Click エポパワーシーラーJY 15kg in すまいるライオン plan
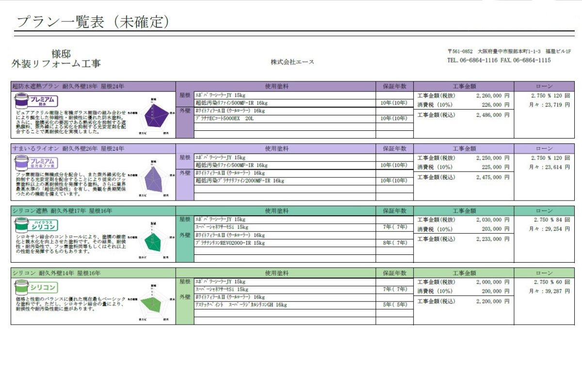582x392 pixels. pos(220,157)
